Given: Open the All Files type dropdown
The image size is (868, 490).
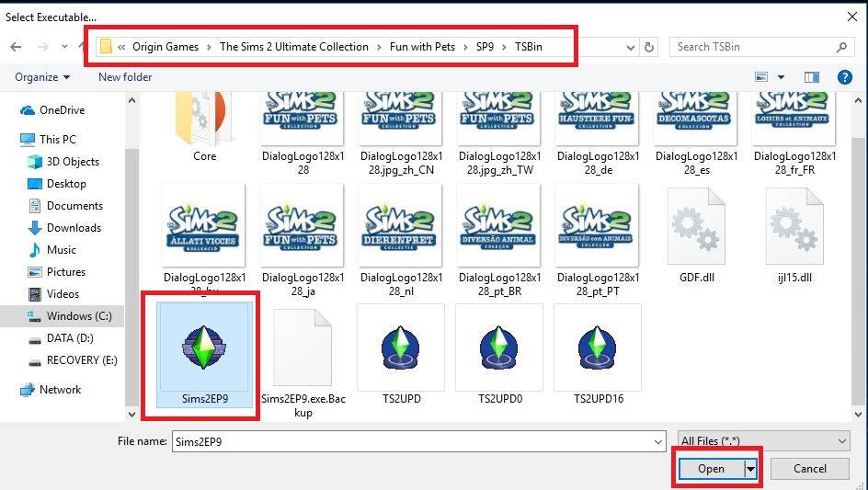Looking at the screenshot, I should (x=763, y=441).
